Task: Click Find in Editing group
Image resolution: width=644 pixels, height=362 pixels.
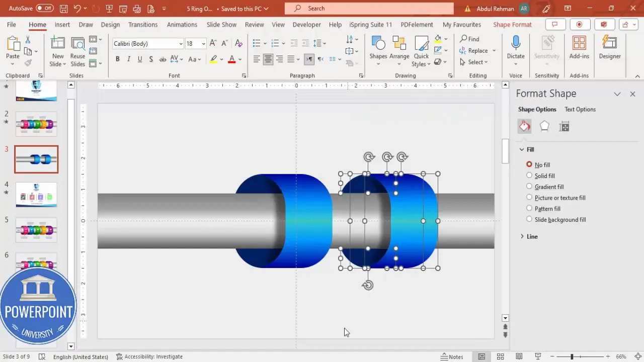Action: (469, 39)
